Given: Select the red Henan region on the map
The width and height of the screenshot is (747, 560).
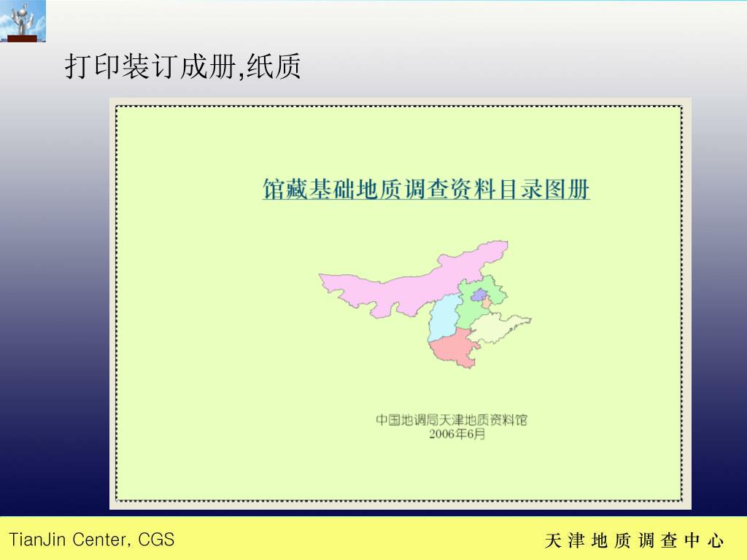Looking at the screenshot, I should [454, 348].
